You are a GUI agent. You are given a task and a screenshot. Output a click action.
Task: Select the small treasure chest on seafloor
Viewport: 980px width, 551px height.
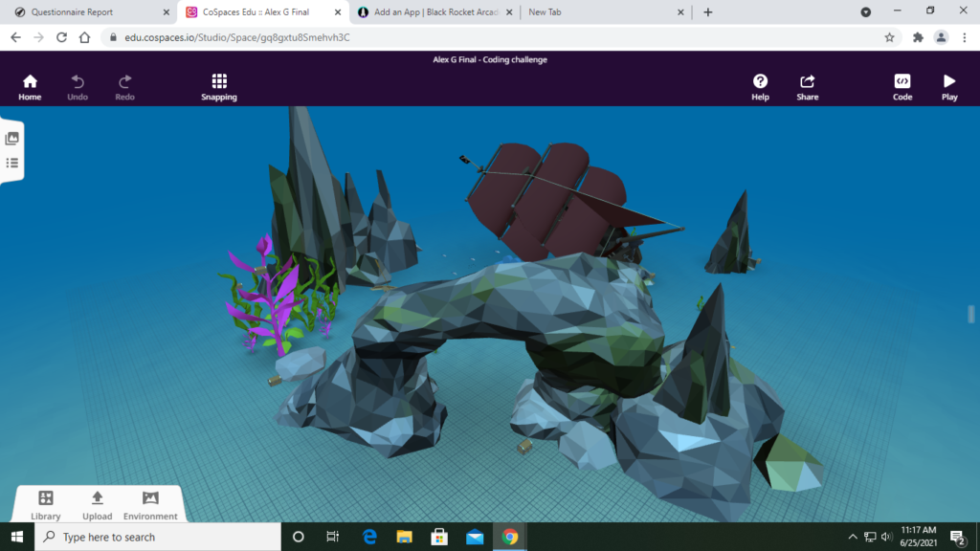pyautogui.click(x=524, y=446)
